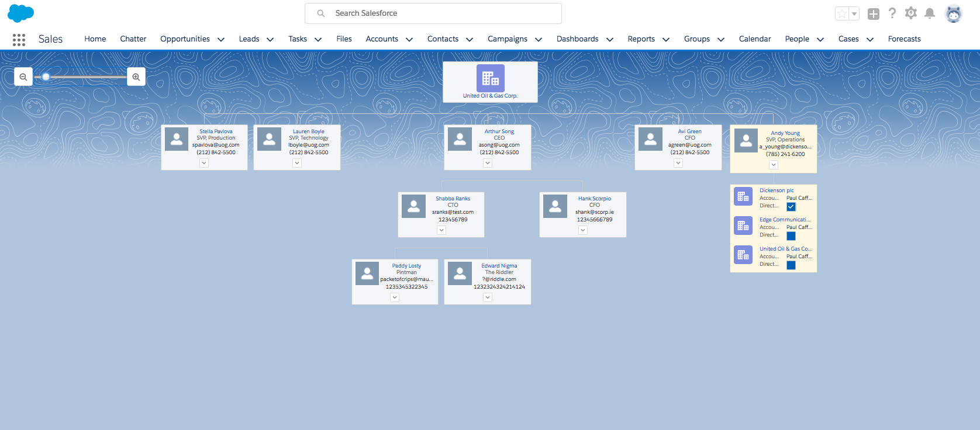This screenshot has height=430, width=980.
Task: Open Hank Scorpio contact link
Action: click(595, 199)
